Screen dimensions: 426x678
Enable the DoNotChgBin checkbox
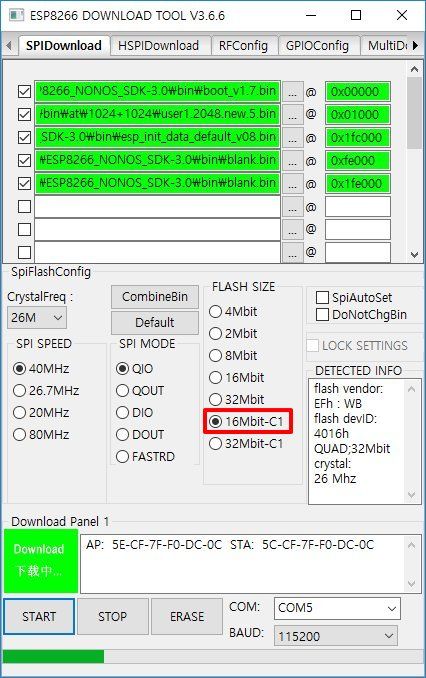point(322,314)
